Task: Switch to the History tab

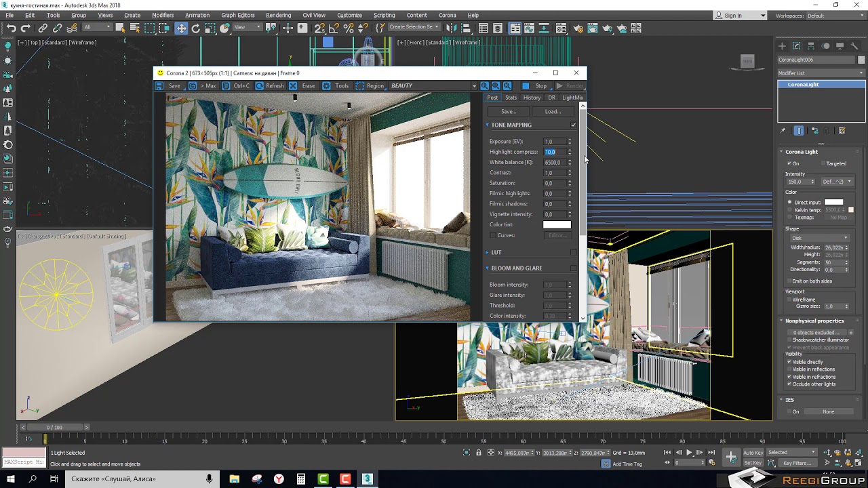Action: (x=532, y=98)
